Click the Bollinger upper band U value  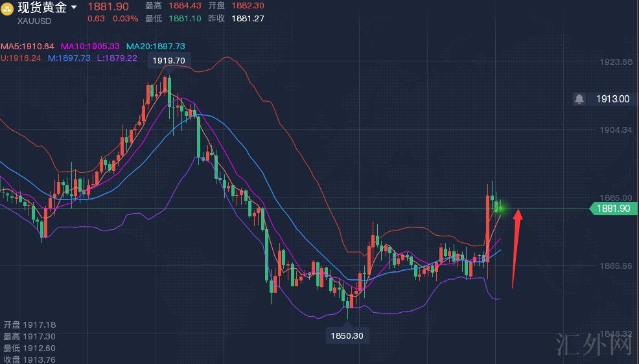[x=21, y=58]
